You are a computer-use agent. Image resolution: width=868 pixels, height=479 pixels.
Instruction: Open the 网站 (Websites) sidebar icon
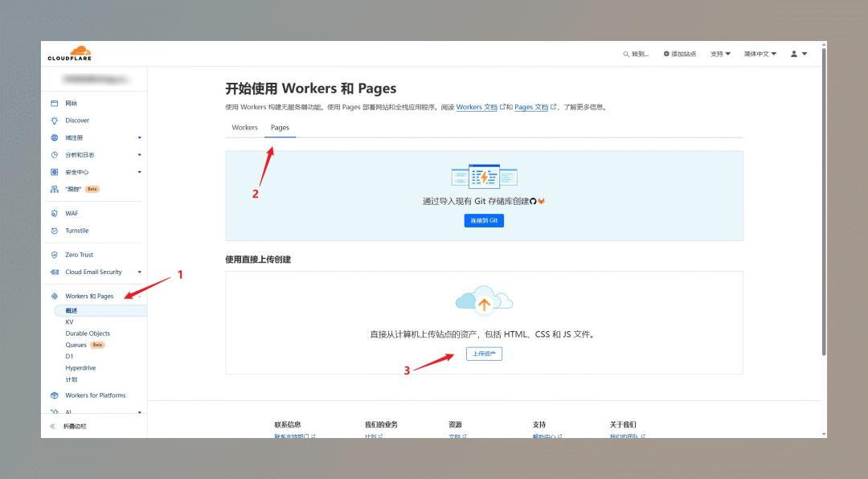pos(55,104)
